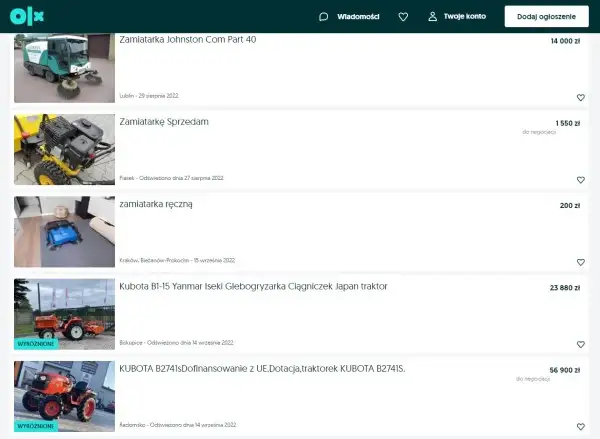Click the Radomsko location and date text
Screen dimensions: 600x439
pos(178,425)
